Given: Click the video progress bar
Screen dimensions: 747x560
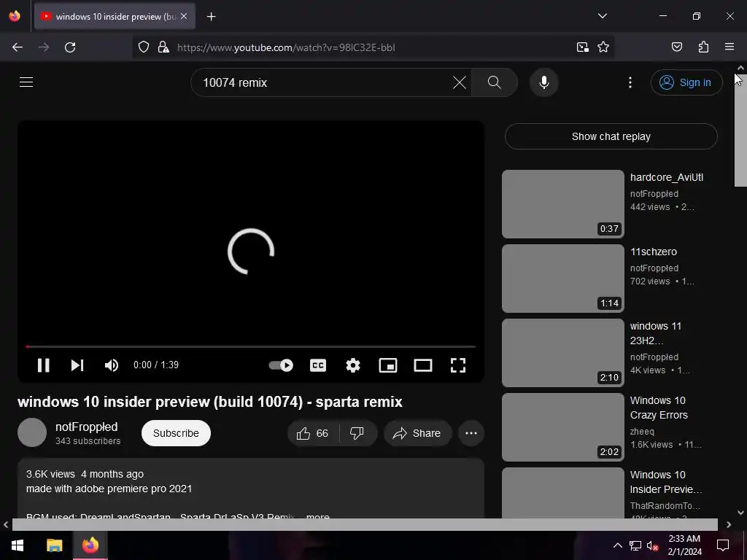Looking at the screenshot, I should [251, 346].
